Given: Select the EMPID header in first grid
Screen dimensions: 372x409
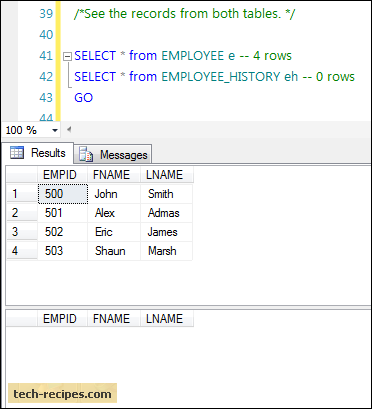Looking at the screenshot, I should pyautogui.click(x=62, y=175).
